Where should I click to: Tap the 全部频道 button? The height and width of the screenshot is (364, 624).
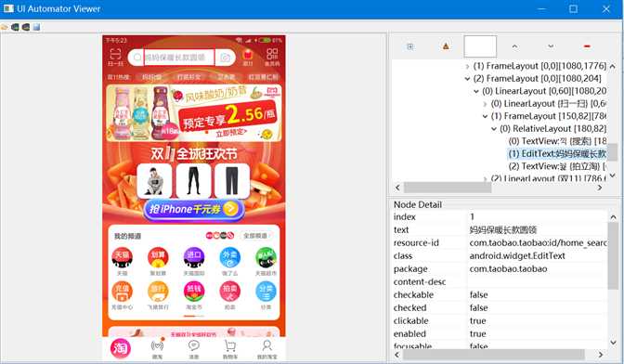click(255, 236)
